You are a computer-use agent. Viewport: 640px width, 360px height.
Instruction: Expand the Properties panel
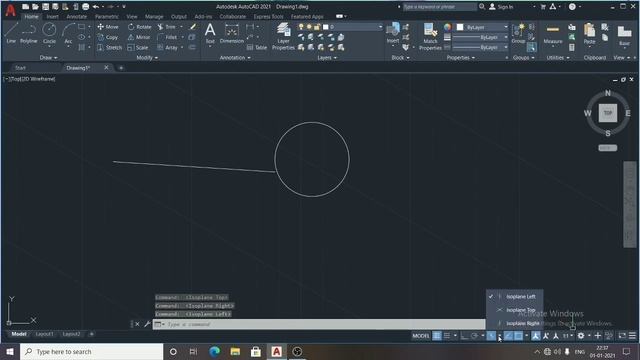[460, 58]
